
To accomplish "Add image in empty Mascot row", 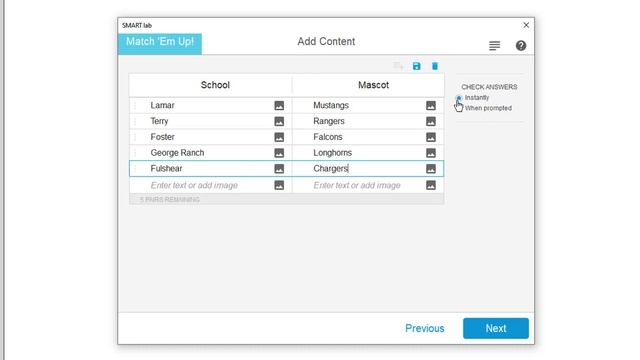I will tap(431, 185).
